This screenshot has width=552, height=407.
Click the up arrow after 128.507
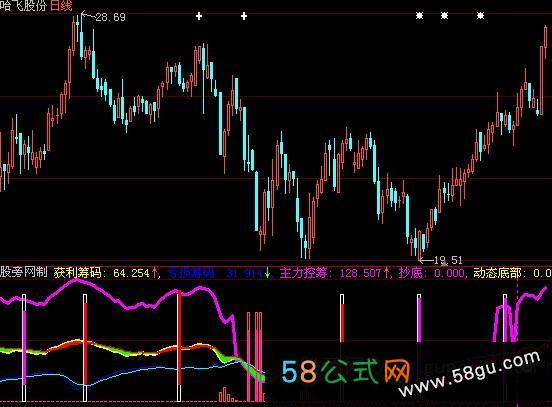pos(386,273)
